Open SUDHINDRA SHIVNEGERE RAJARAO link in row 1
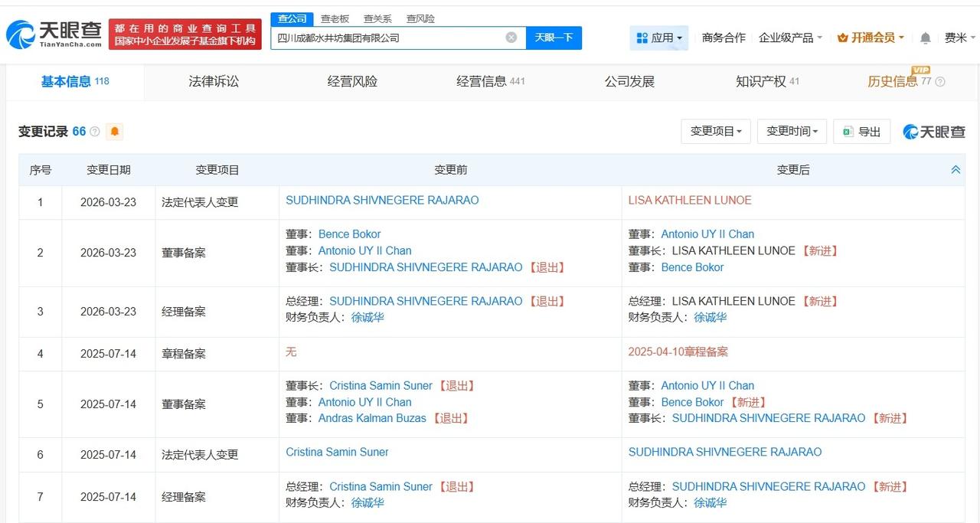 (382, 200)
